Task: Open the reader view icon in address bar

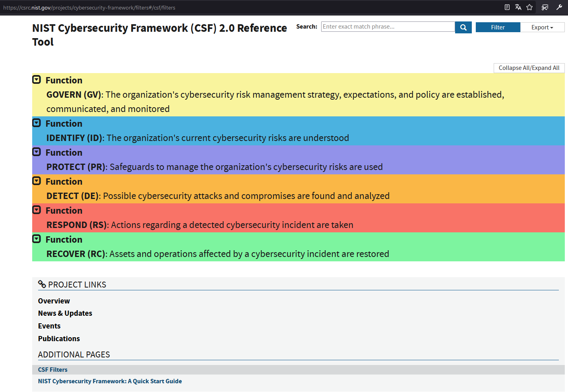Action: [507, 7]
